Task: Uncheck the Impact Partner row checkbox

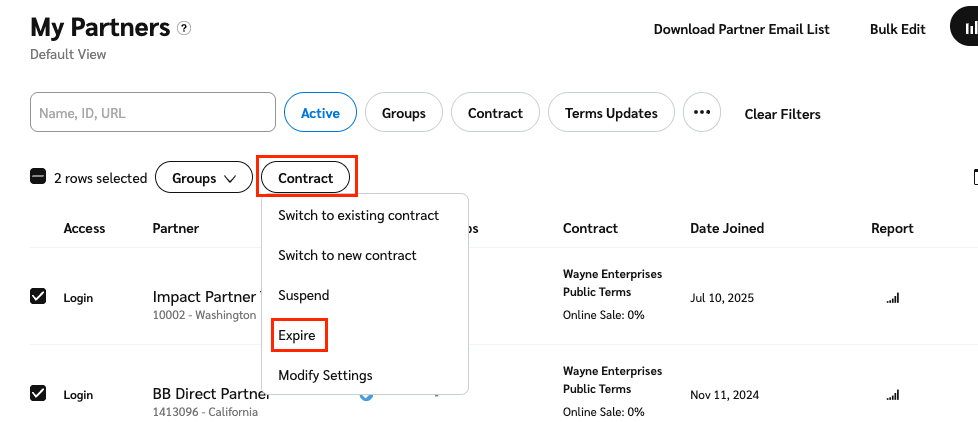Action: coord(38,296)
